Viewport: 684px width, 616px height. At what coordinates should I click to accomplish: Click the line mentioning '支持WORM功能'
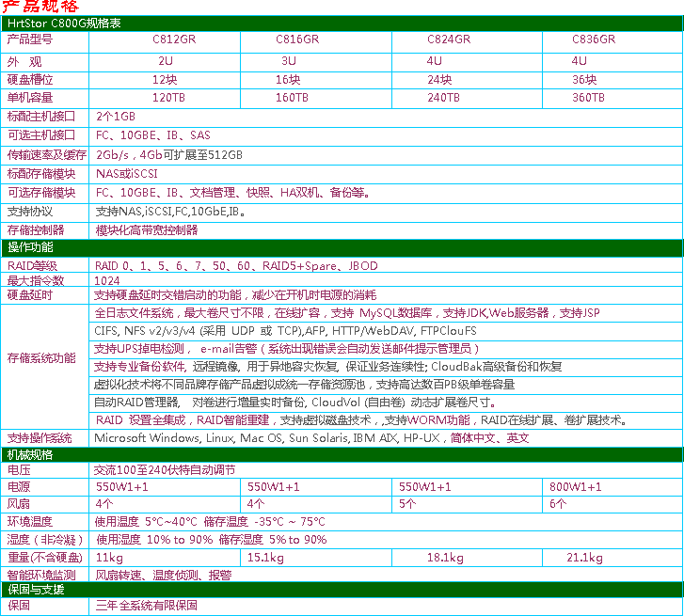tap(361, 420)
